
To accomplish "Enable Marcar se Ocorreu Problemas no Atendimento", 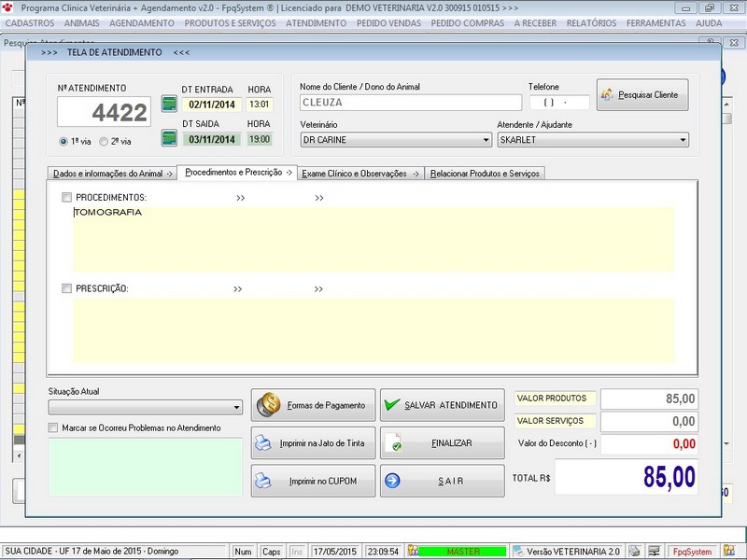I will click(x=53, y=428).
